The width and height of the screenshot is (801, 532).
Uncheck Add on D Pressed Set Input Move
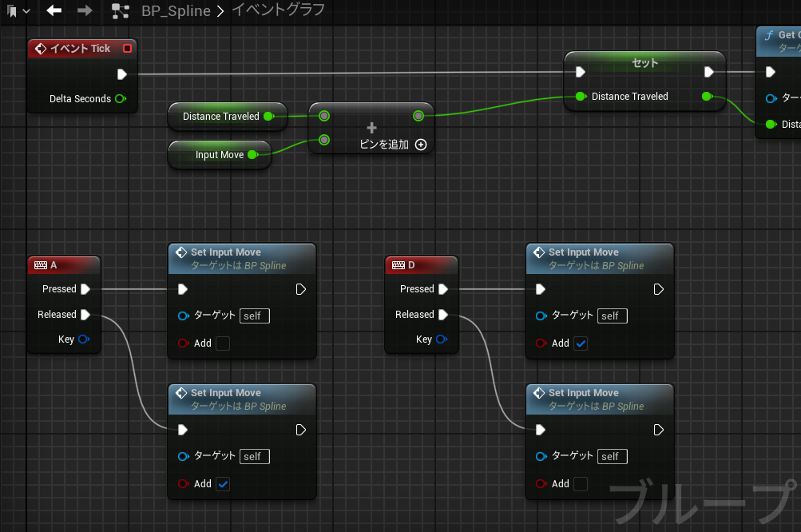581,343
